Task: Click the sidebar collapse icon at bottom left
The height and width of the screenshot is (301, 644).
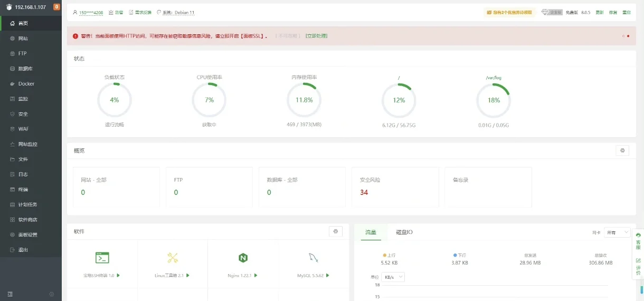Action: pyautogui.click(x=10, y=294)
